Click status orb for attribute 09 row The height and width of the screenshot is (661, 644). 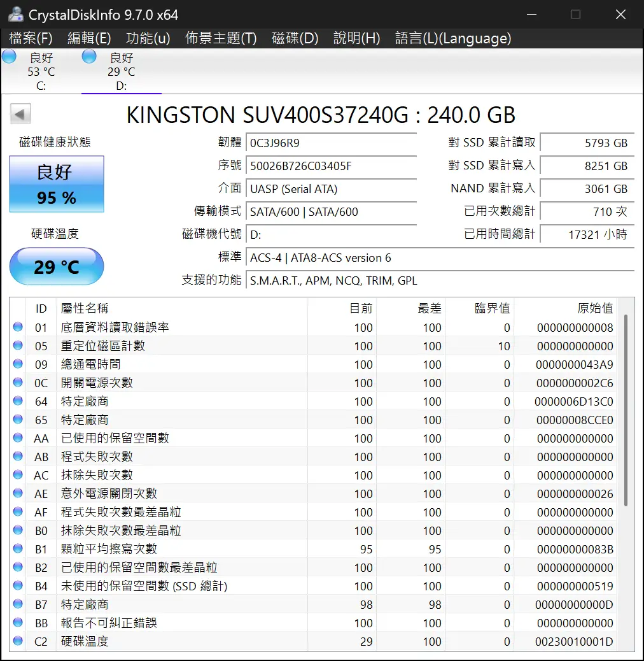tap(18, 364)
